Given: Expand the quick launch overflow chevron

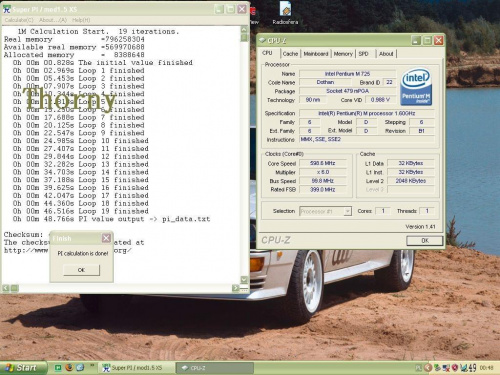Looking at the screenshot, I should coord(92,365).
